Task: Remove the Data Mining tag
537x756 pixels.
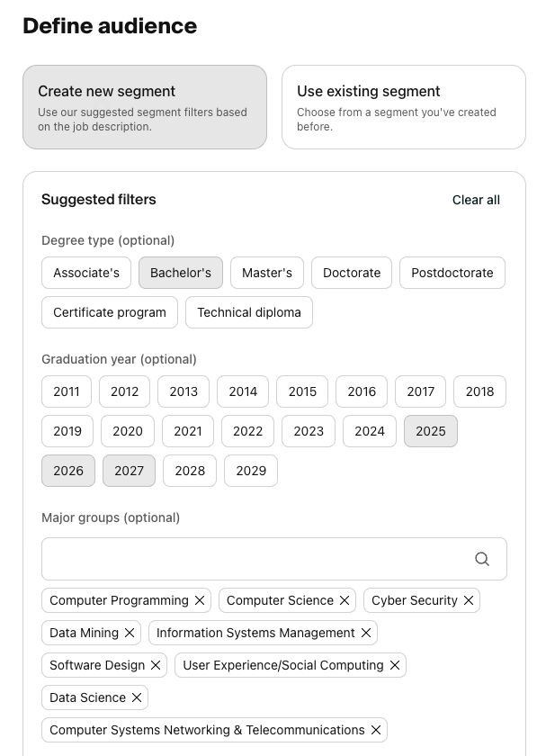Action: coord(130,633)
